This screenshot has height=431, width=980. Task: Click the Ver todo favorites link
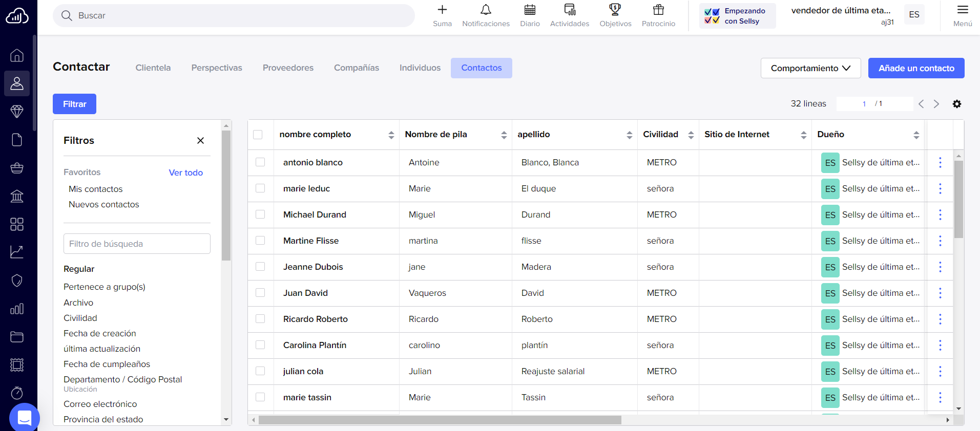[185, 173]
